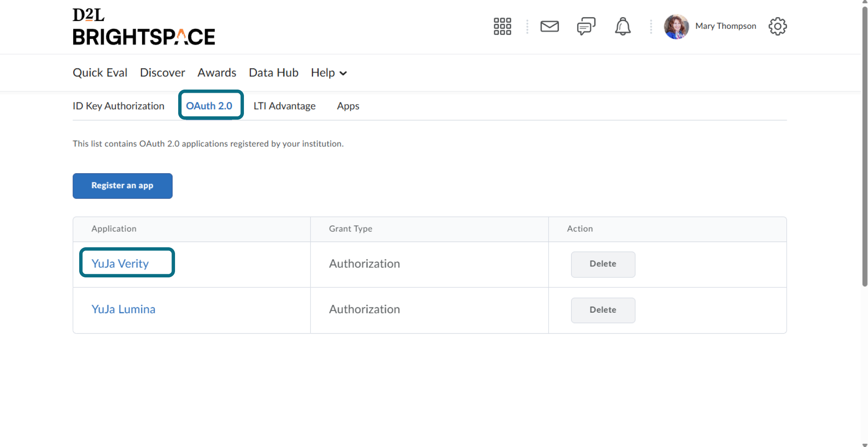Click YuJa Lumina's Authorization grant type
Image resolution: width=868 pixels, height=447 pixels.
coord(365,309)
